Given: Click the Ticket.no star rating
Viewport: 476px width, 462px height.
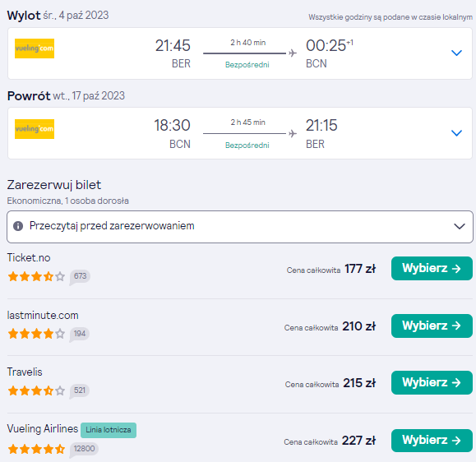Looking at the screenshot, I should coord(36,276).
